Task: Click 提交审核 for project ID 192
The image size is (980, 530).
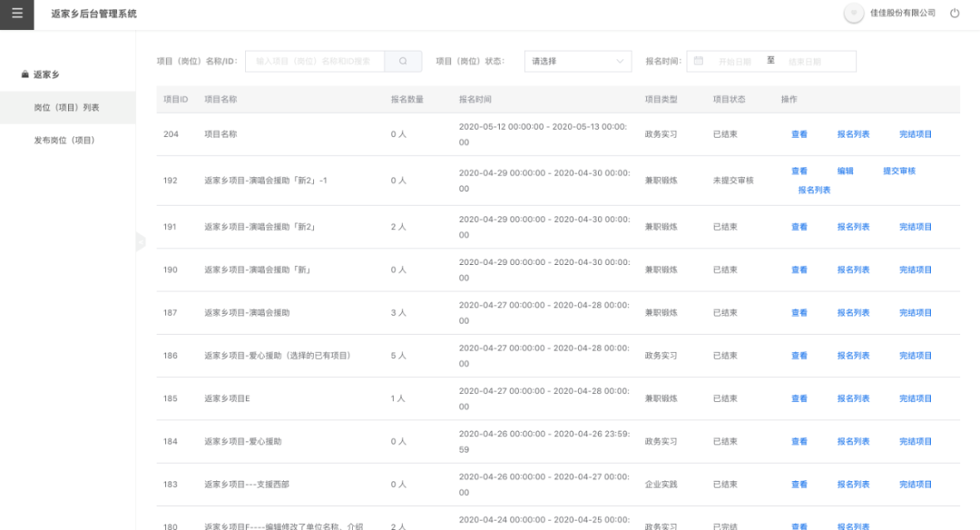Action: point(899,171)
